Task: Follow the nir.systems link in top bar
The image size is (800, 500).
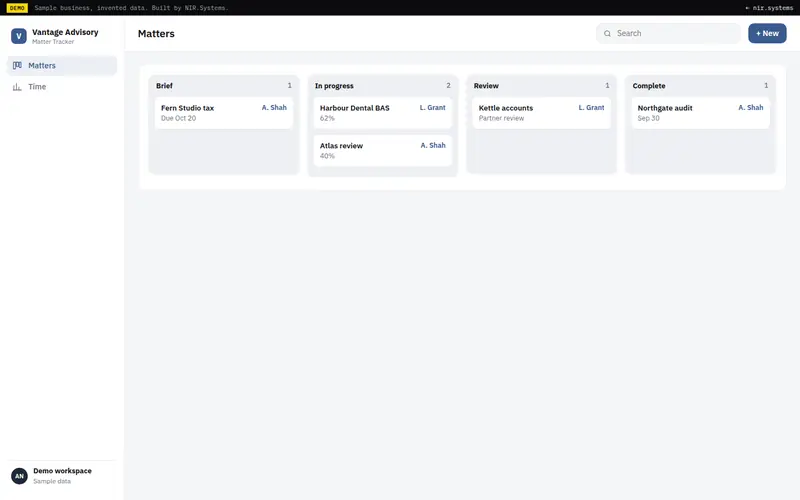Action: point(769,8)
